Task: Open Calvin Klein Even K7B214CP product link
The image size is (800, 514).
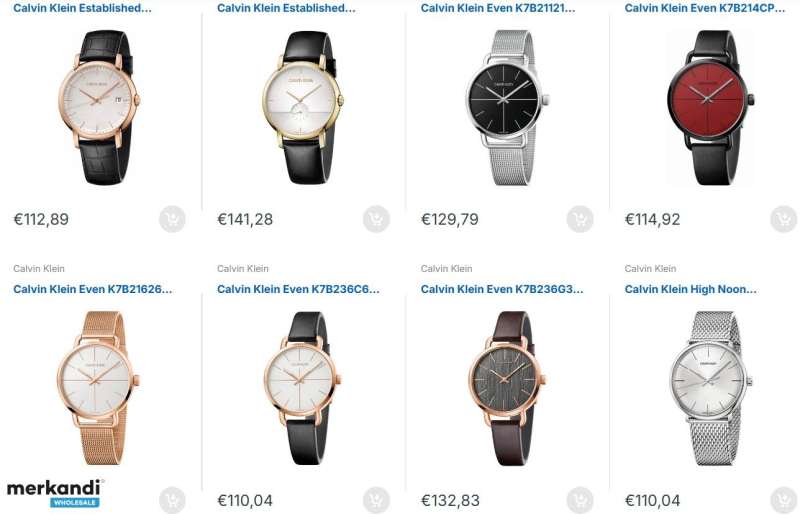Action: point(705,8)
